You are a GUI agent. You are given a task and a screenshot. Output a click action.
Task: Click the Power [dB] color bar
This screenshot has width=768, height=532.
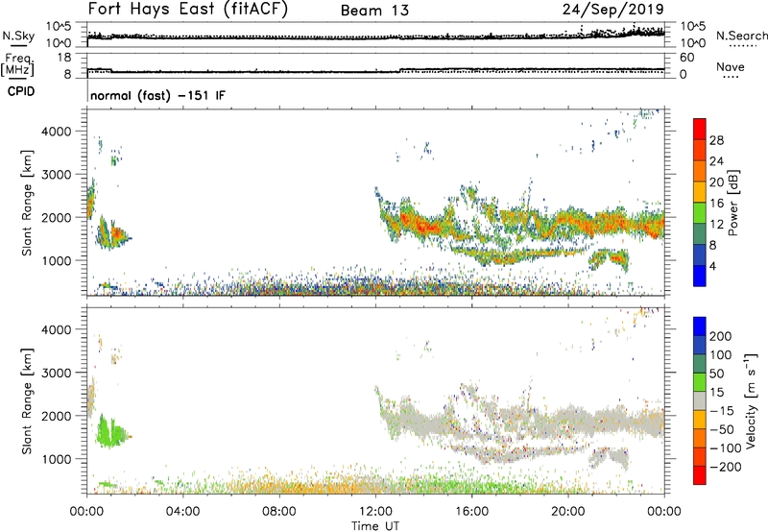tap(700, 202)
